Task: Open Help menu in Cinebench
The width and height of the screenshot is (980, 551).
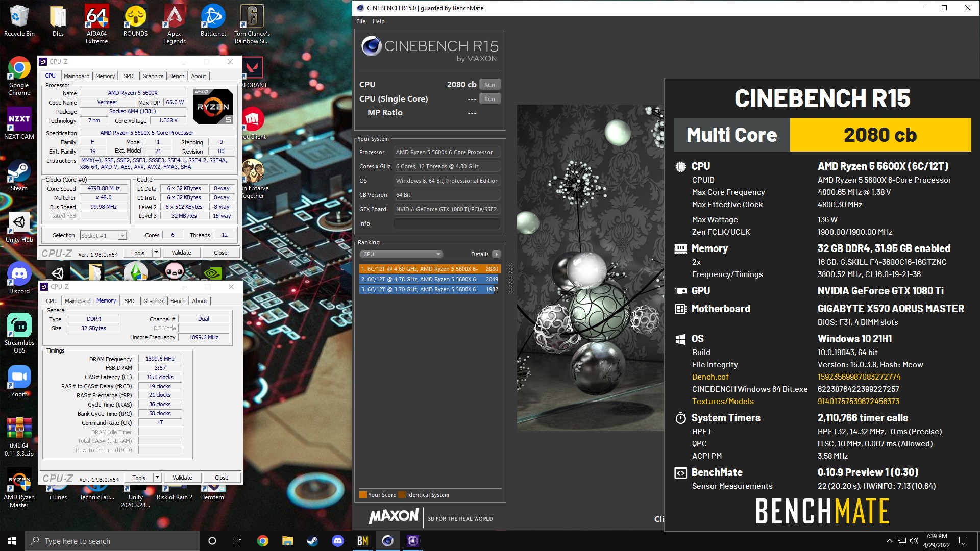Action: pyautogui.click(x=378, y=21)
